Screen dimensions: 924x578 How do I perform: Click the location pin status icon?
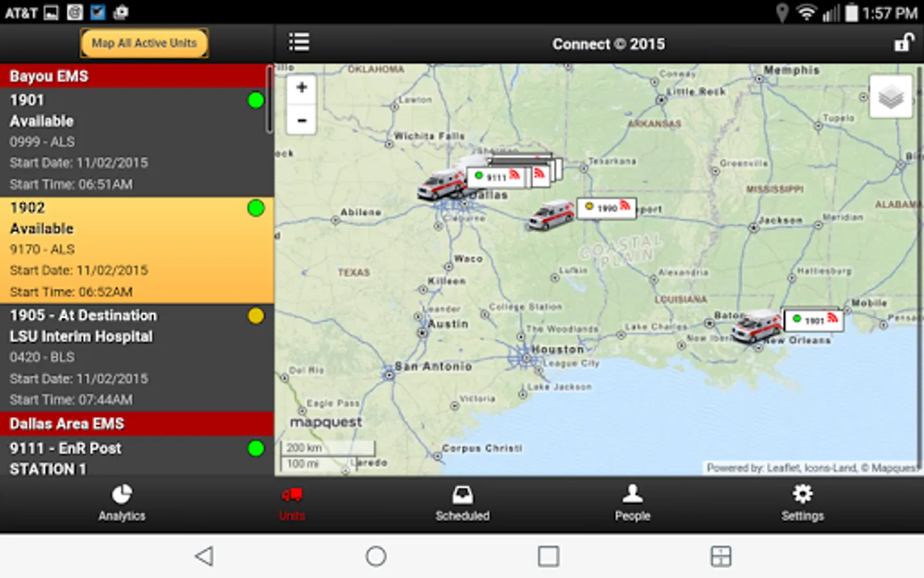(782, 12)
